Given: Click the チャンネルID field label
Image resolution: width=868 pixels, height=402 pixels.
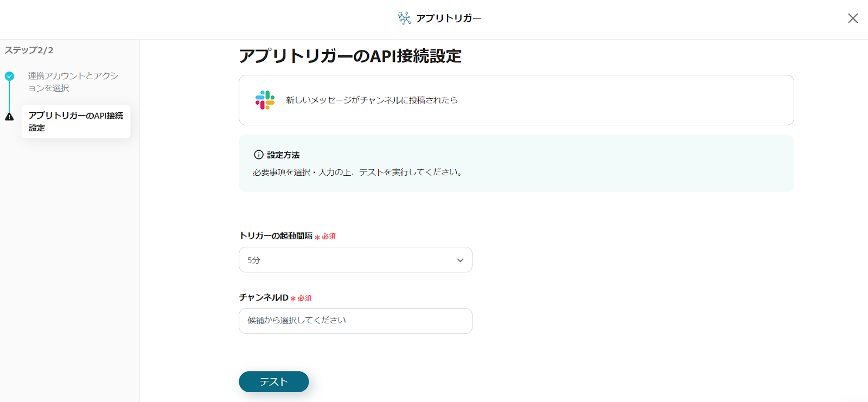Looking at the screenshot, I should pos(264,298).
